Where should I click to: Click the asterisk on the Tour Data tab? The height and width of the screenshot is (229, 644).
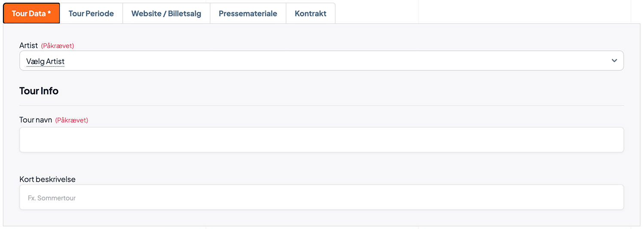coord(49,12)
